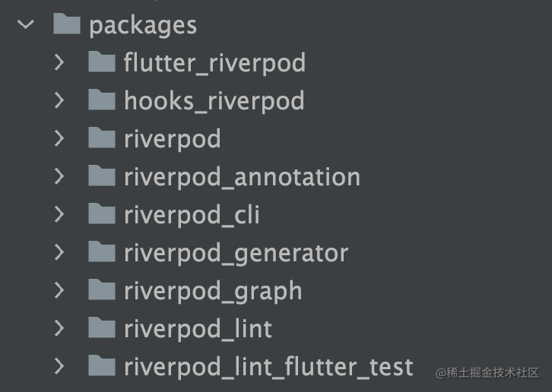Click the flutter_riverpod folder icon
Viewport: 552px width, 392px height.
tap(101, 62)
